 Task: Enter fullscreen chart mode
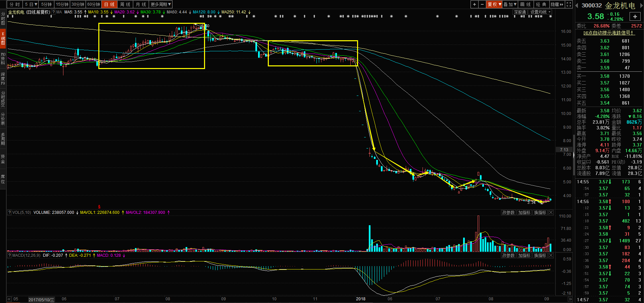point(569,4)
